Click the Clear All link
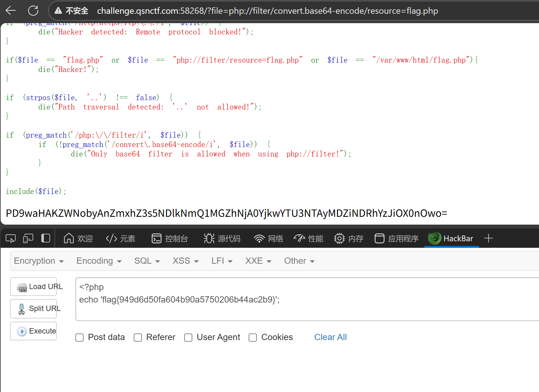Screen dimensions: 539x392 pos(330,337)
